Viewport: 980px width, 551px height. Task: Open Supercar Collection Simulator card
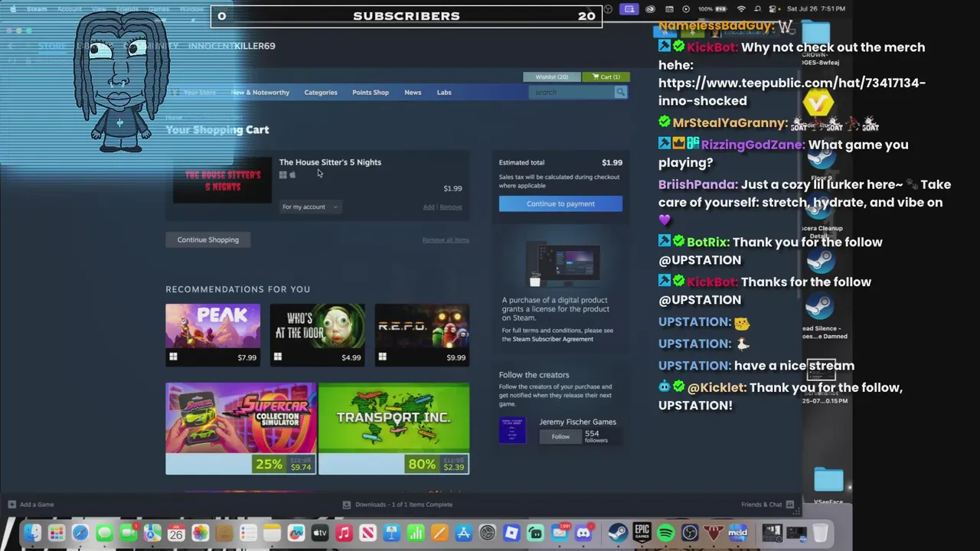click(x=240, y=429)
